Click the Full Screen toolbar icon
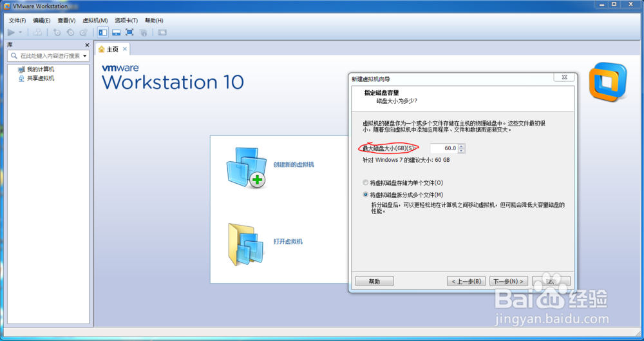 pyautogui.click(x=129, y=32)
